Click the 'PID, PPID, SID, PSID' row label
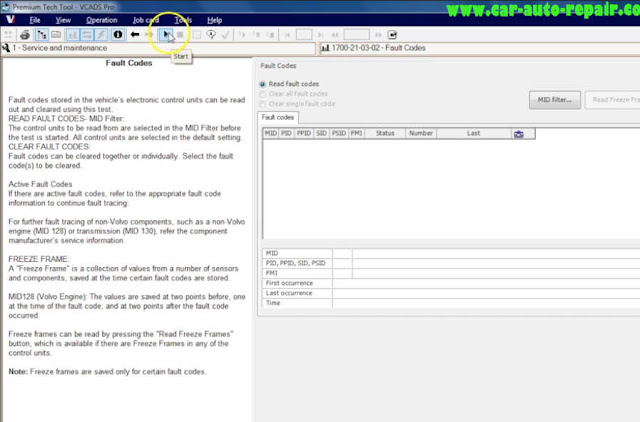Viewport: 640px width, 422px height. coord(296,263)
